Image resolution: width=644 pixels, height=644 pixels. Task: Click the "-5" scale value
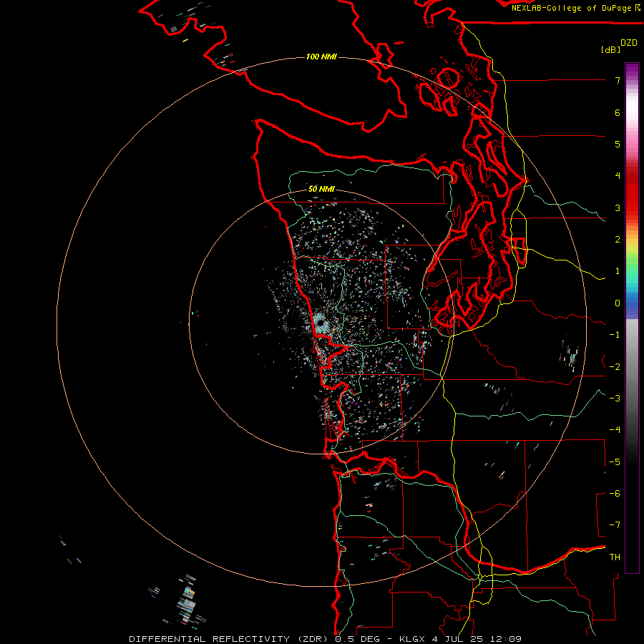(615, 462)
